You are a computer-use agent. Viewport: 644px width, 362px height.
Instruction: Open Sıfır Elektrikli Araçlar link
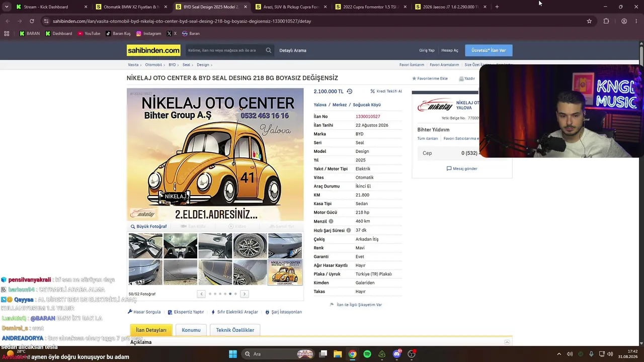tap(234, 312)
